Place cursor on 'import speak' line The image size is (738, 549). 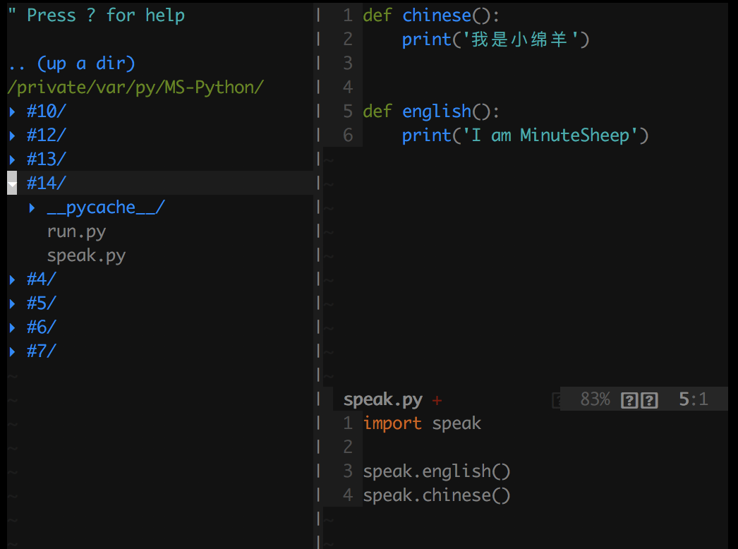coord(422,423)
